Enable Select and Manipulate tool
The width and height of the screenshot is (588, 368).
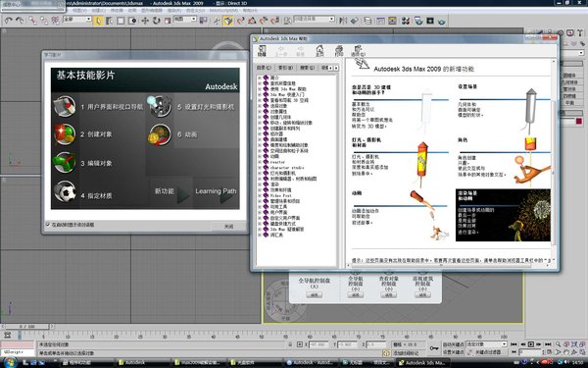217,21
